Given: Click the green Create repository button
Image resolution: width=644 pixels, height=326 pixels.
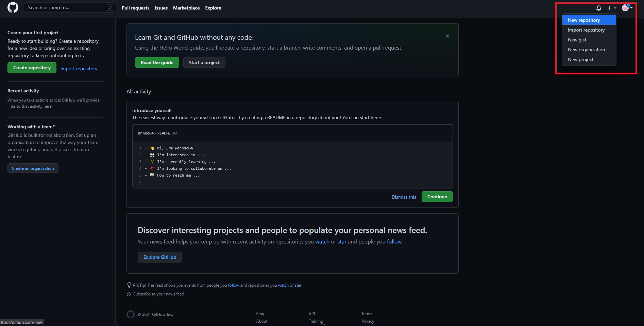Looking at the screenshot, I should pos(32,68).
